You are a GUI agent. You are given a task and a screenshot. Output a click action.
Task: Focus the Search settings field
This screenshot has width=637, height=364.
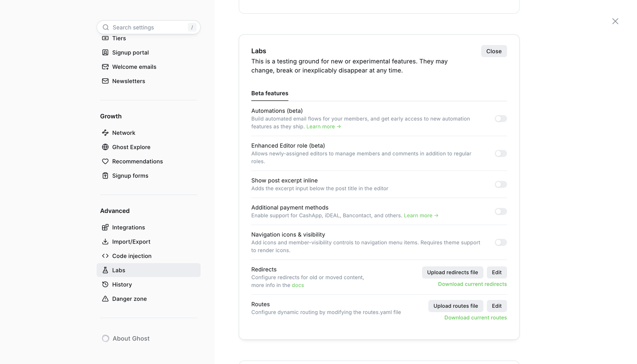click(x=149, y=27)
